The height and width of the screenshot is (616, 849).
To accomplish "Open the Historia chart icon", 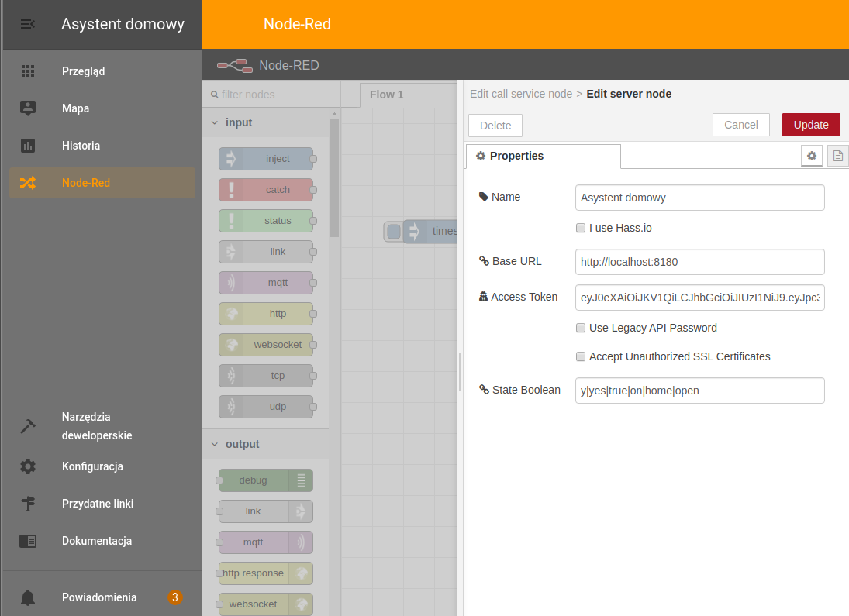I will tap(28, 146).
